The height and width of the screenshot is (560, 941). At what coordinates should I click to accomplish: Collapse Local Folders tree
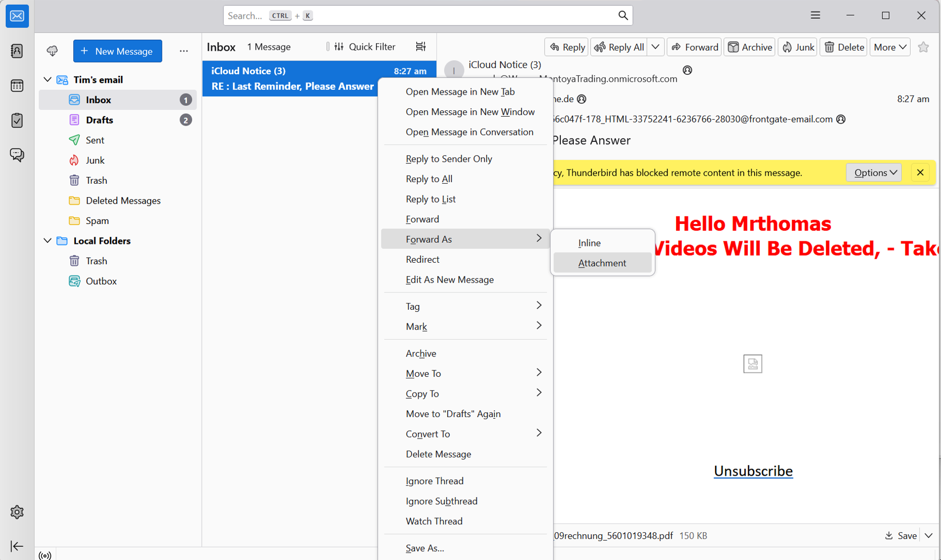[x=48, y=241]
